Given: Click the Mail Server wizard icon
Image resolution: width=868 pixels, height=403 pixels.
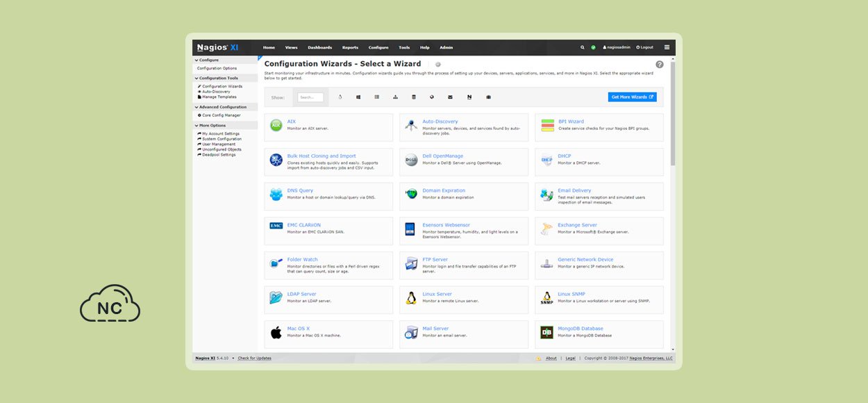Looking at the screenshot, I should 411,333.
